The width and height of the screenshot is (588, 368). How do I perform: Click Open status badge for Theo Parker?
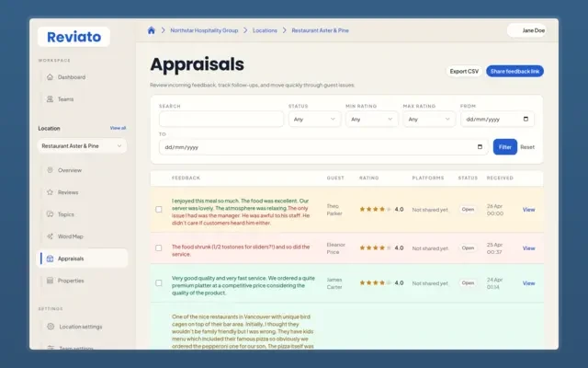click(x=468, y=209)
